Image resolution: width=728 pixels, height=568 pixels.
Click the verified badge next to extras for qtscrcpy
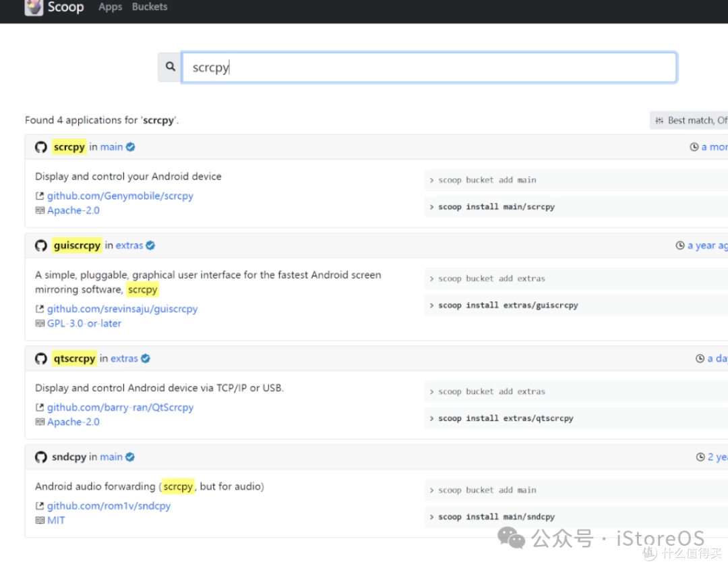[x=147, y=358]
